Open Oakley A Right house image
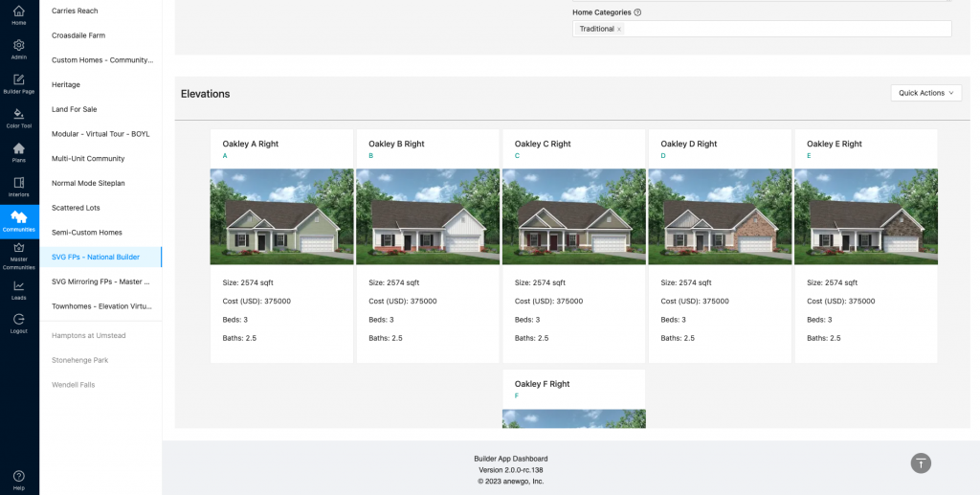 pos(282,216)
